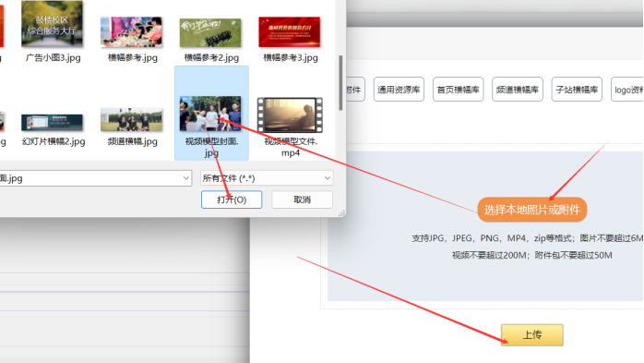Select the red 横幅参考3.jpg file icon
Viewport: 644px width, 363px height.
(x=289, y=31)
